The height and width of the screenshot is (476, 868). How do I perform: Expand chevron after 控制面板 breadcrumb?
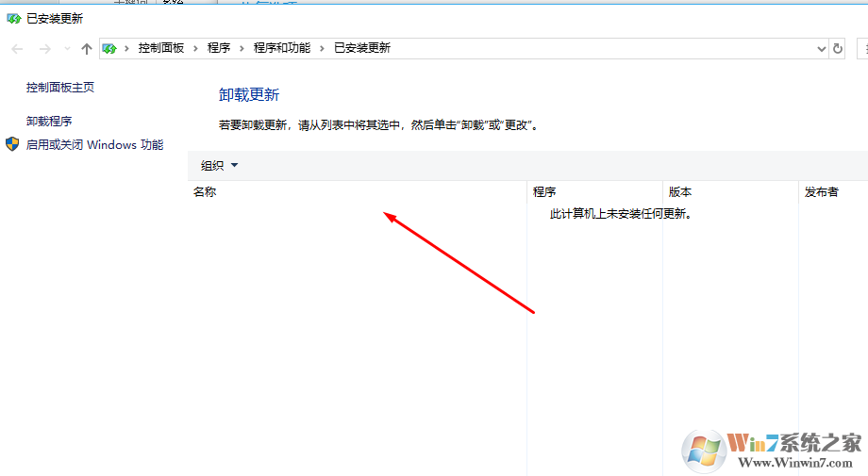click(195, 49)
